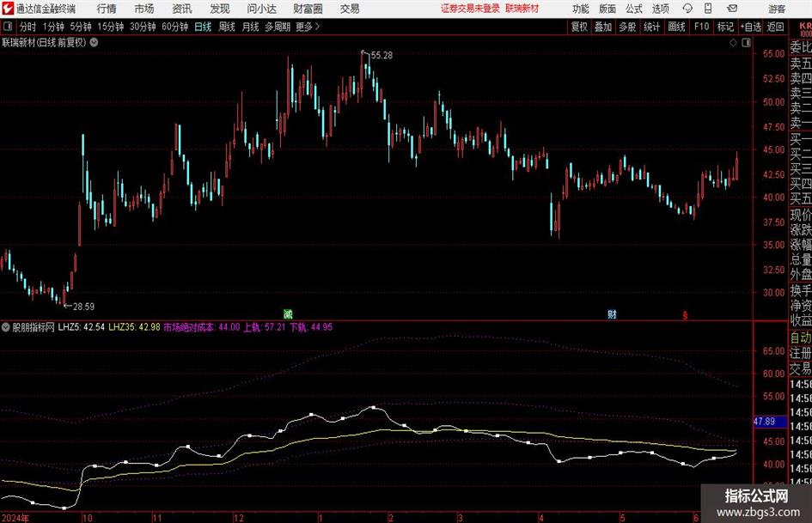
Task: Click the 通达信 red logo icon
Action: coord(8,9)
